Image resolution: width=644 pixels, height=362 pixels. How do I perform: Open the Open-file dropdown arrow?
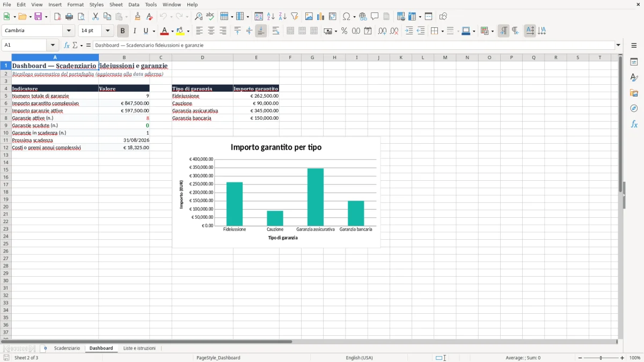[30, 17]
